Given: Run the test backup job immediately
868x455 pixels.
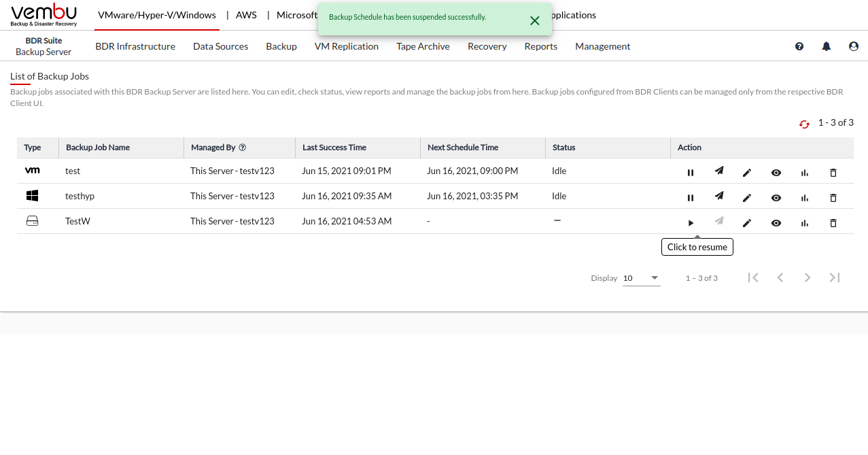Looking at the screenshot, I should [x=718, y=171].
